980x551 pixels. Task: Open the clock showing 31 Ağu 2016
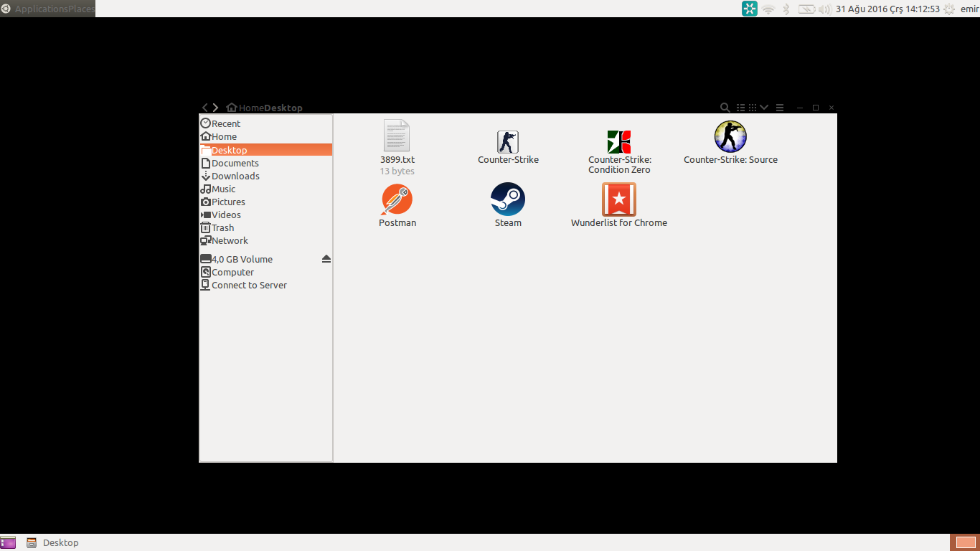[887, 9]
